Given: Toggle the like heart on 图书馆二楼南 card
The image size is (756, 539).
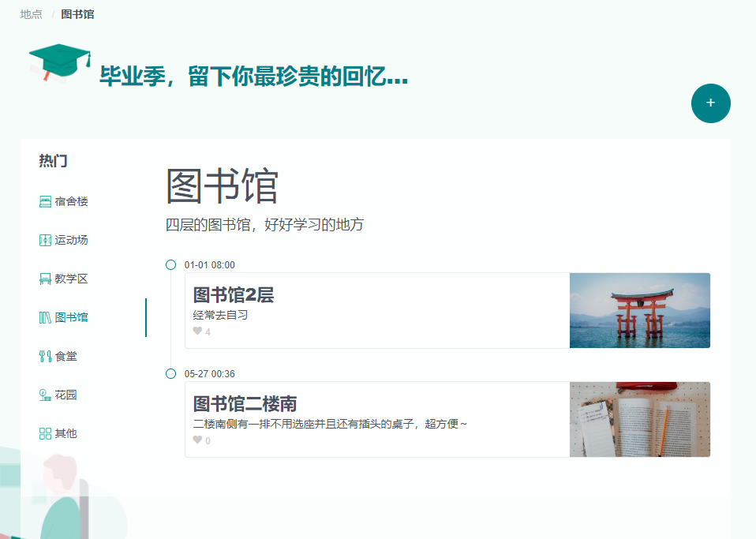Looking at the screenshot, I should [x=197, y=440].
